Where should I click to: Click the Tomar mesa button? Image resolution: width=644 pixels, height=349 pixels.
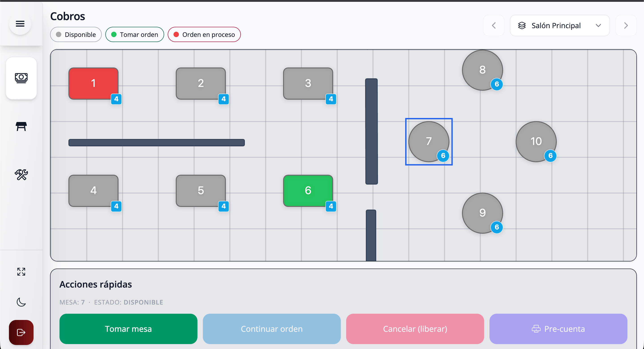(128, 329)
